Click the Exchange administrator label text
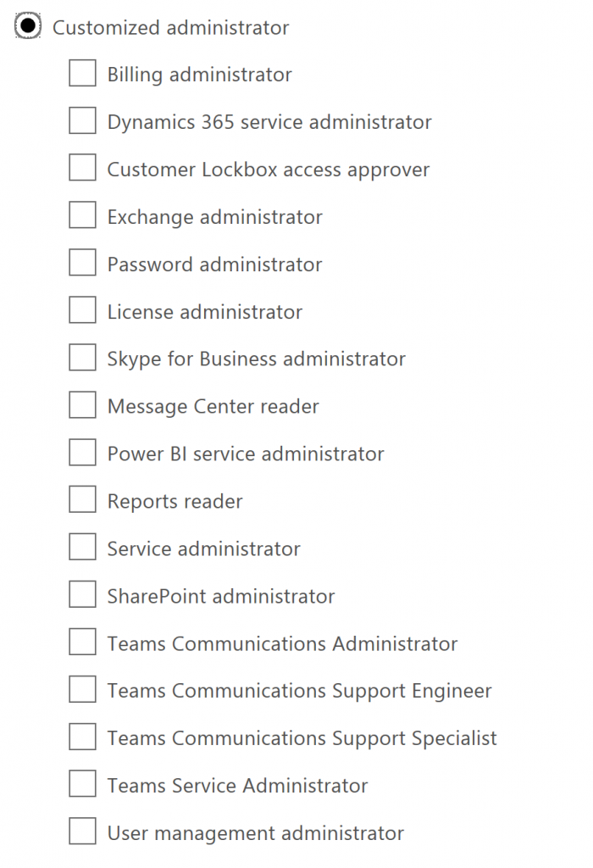Image resolution: width=593 pixels, height=868 pixels. pyautogui.click(x=214, y=217)
